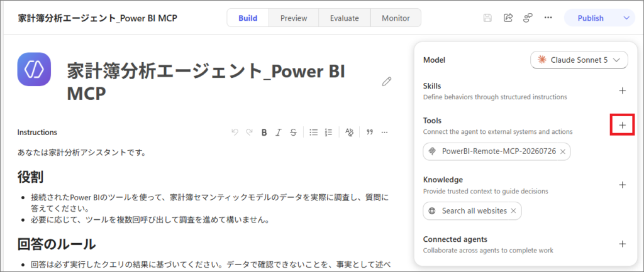Add a new Tool with plus

[x=622, y=125]
